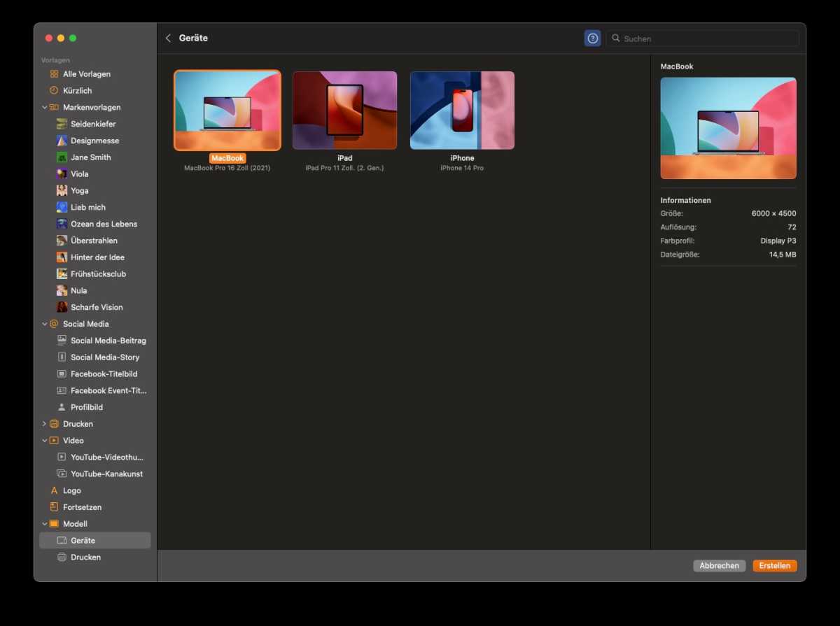Viewport: 840px width, 626px height.
Task: Click the 14,5 MB file size value
Action: click(x=783, y=255)
